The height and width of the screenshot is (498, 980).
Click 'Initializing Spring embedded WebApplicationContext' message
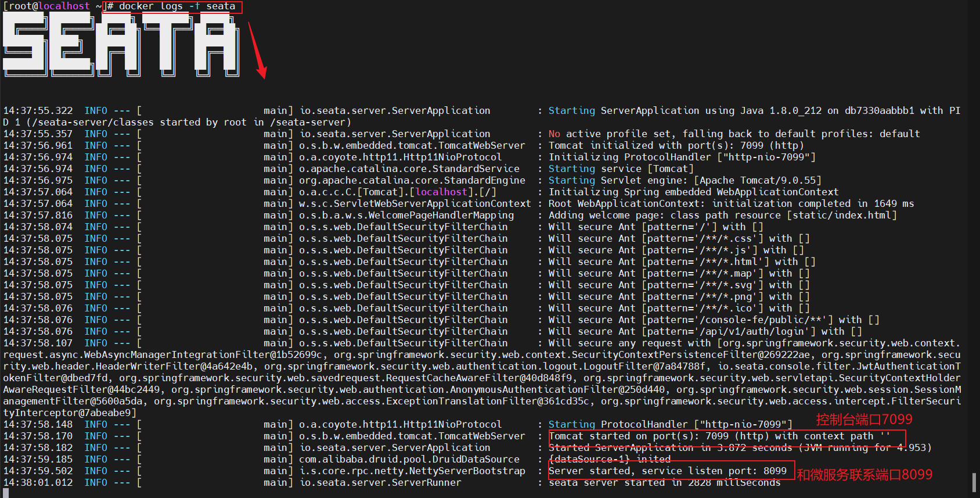(694, 192)
